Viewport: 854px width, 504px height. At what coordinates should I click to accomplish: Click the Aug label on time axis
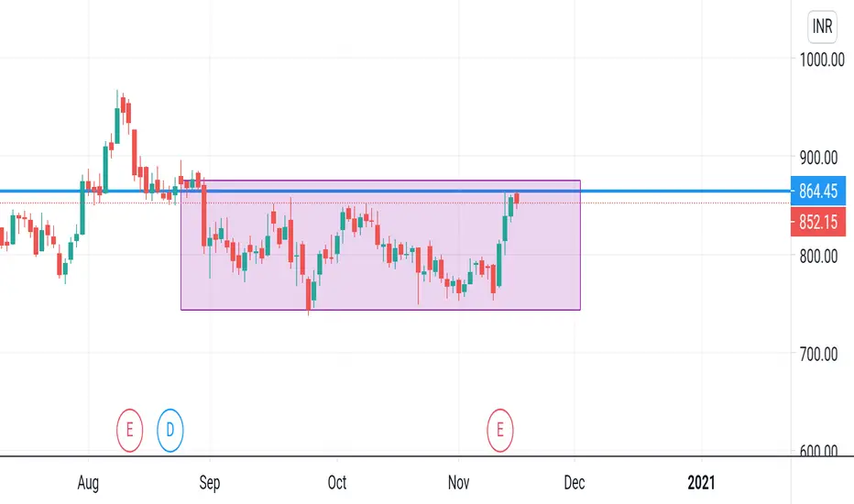coord(88,483)
